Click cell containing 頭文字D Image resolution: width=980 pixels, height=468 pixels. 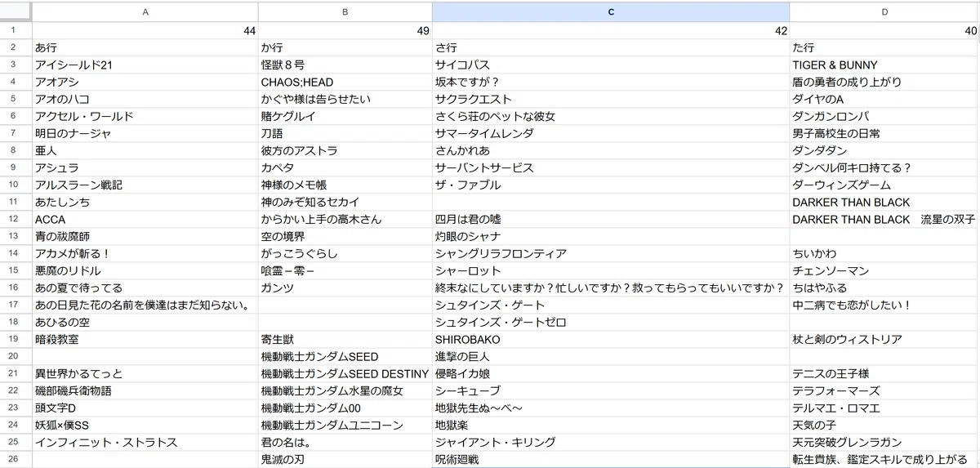pyautogui.click(x=145, y=408)
